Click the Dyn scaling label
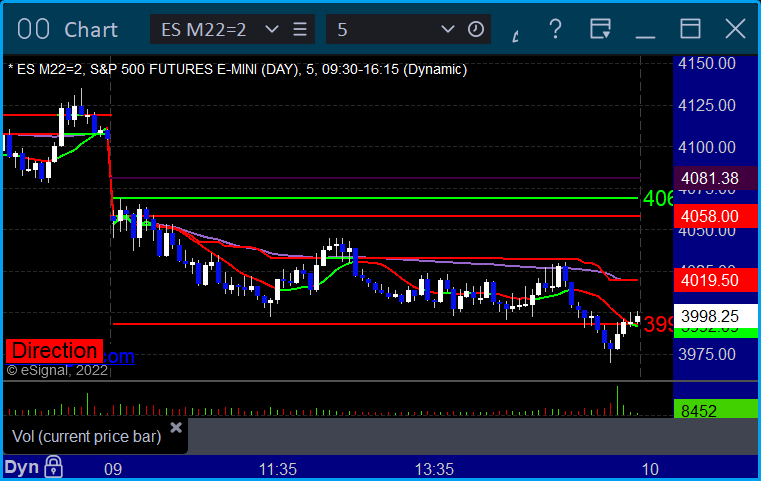 click(x=22, y=467)
